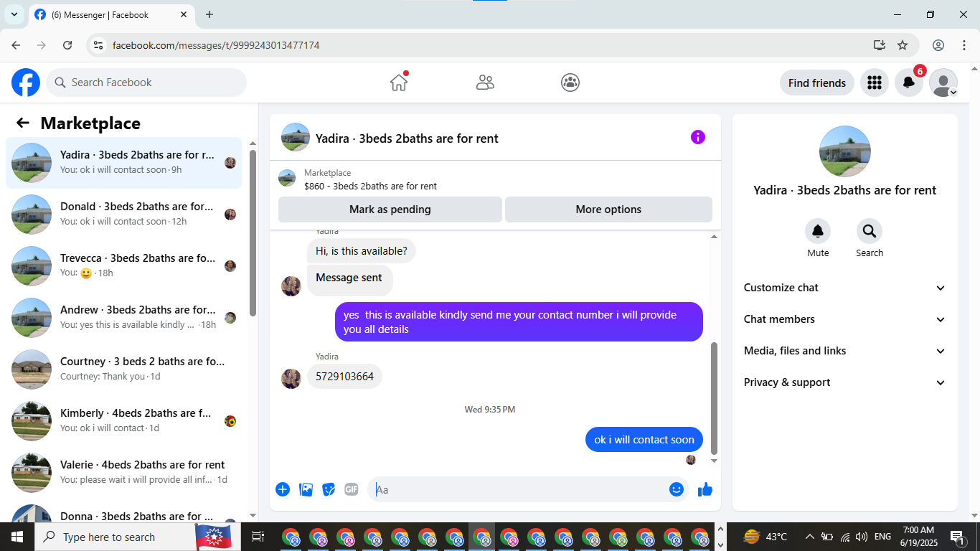The image size is (980, 551).
Task: View site information icon in address bar
Action: point(99,45)
